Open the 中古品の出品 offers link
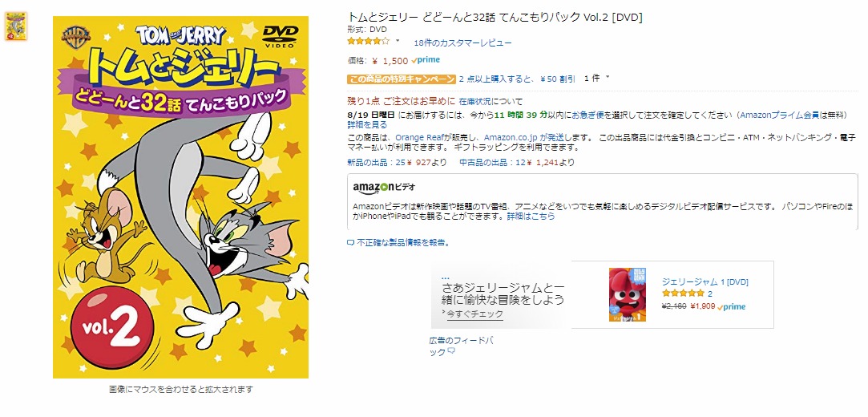Image resolution: width=868 pixels, height=417 pixels. point(481,162)
